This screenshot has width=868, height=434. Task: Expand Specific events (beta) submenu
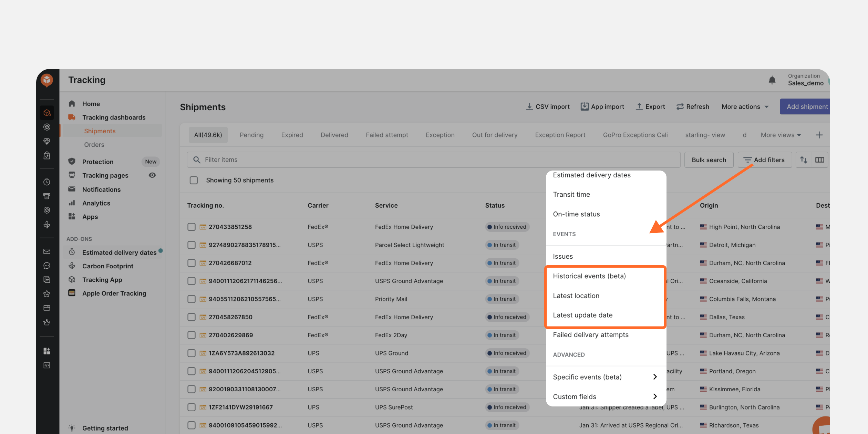[606, 377]
